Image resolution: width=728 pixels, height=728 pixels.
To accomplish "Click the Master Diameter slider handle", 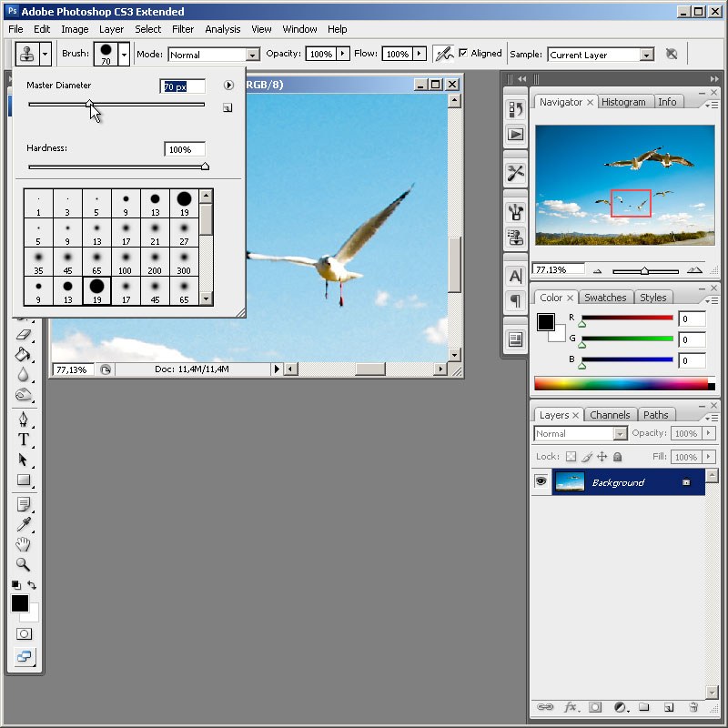I will (89, 104).
